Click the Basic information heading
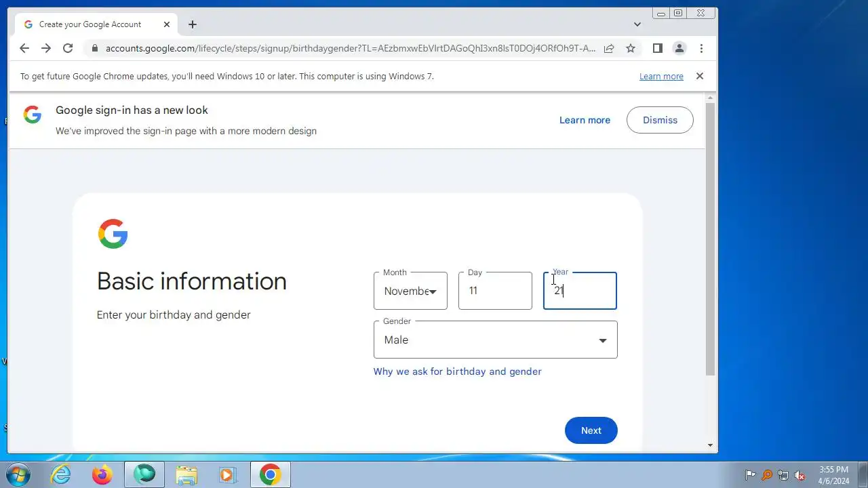The height and width of the screenshot is (488, 868). coord(192,281)
